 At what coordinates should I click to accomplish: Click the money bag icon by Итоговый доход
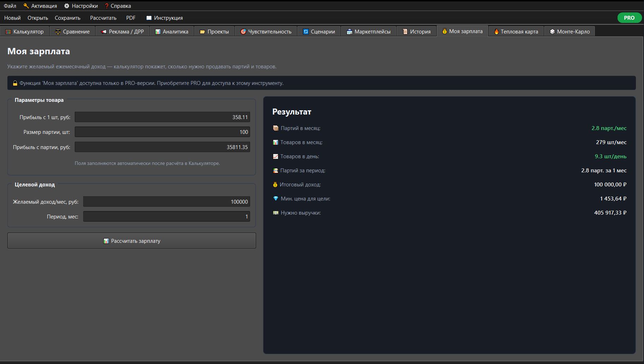click(275, 184)
